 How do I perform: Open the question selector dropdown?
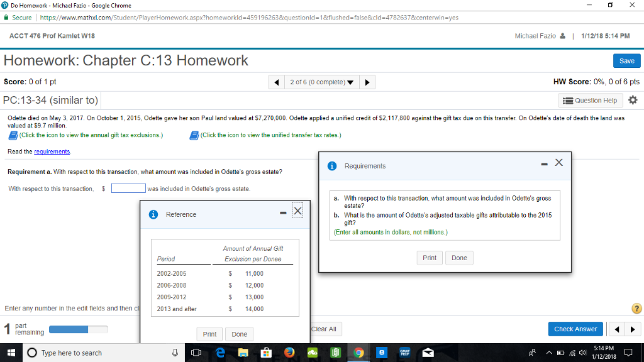(322, 81)
